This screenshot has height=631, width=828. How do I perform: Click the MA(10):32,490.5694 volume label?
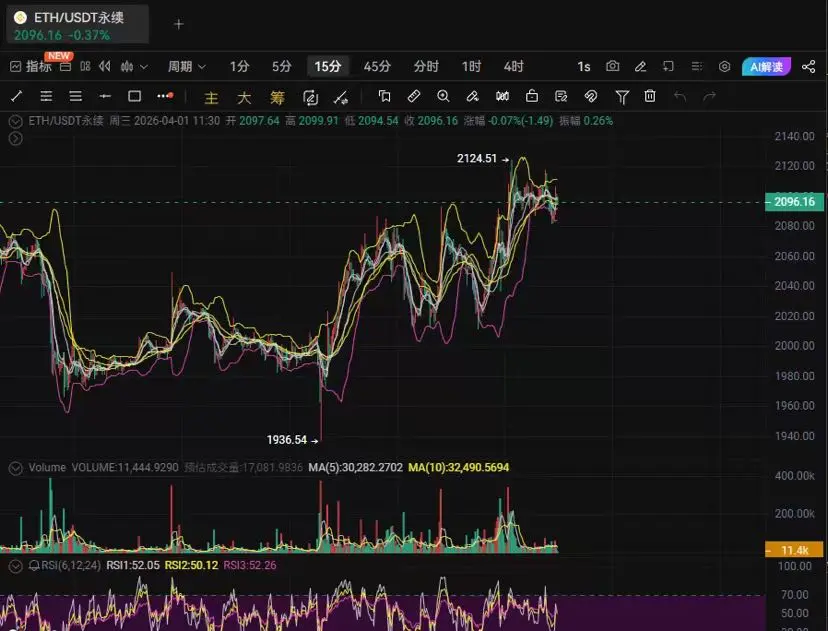pos(459,467)
